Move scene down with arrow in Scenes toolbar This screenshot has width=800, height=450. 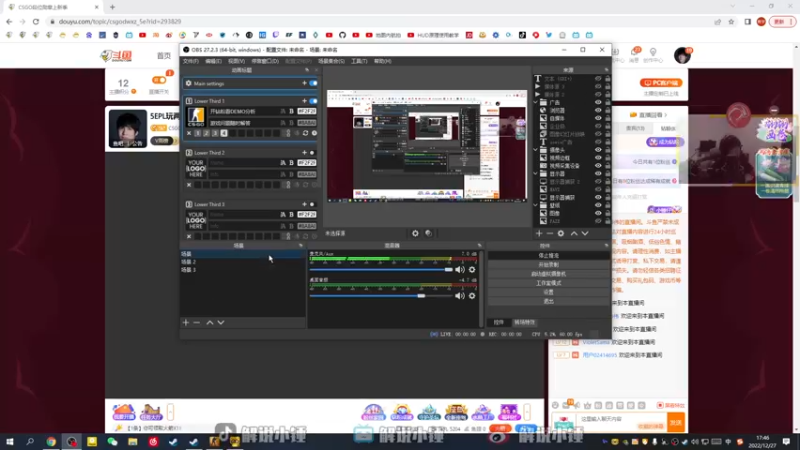click(x=221, y=322)
